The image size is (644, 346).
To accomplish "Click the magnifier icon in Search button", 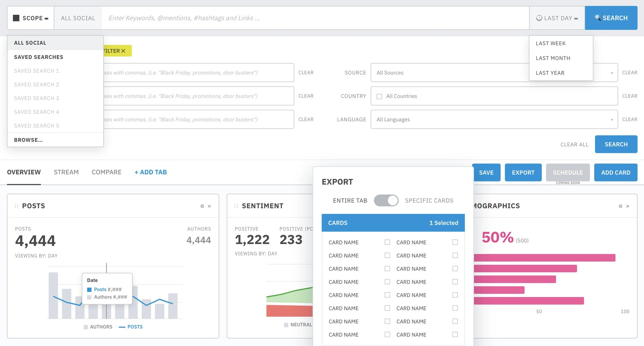I will click(597, 18).
